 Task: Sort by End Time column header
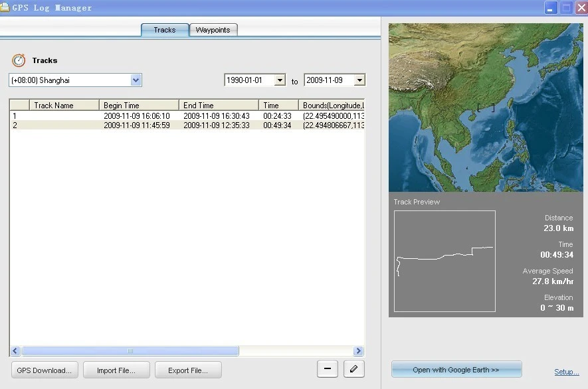pyautogui.click(x=219, y=106)
